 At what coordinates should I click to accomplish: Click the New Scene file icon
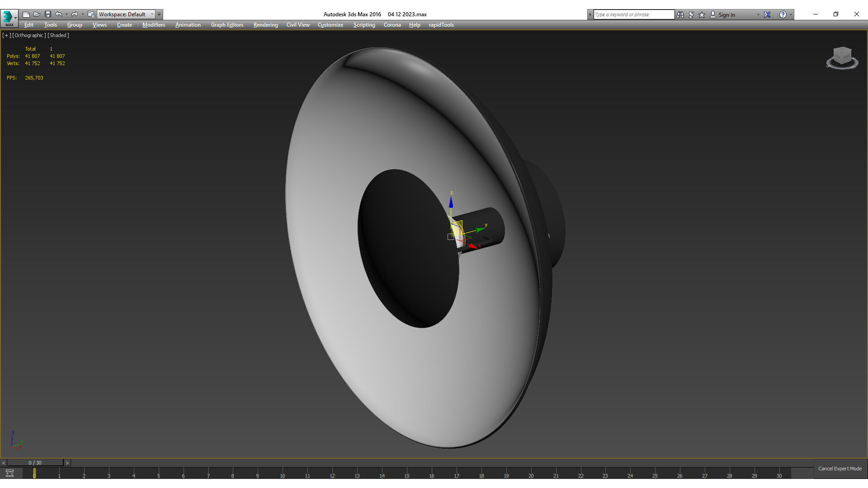pyautogui.click(x=26, y=14)
